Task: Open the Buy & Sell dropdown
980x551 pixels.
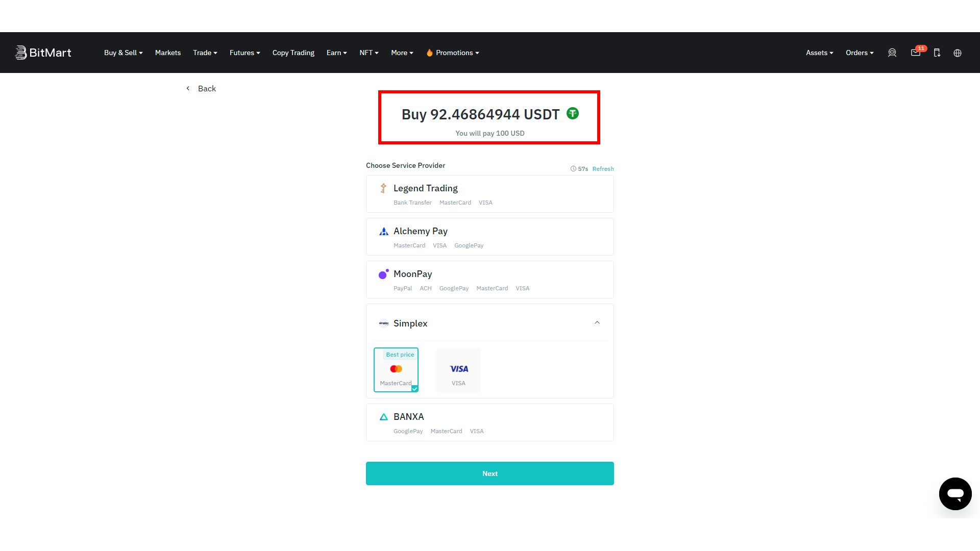Action: click(124, 53)
